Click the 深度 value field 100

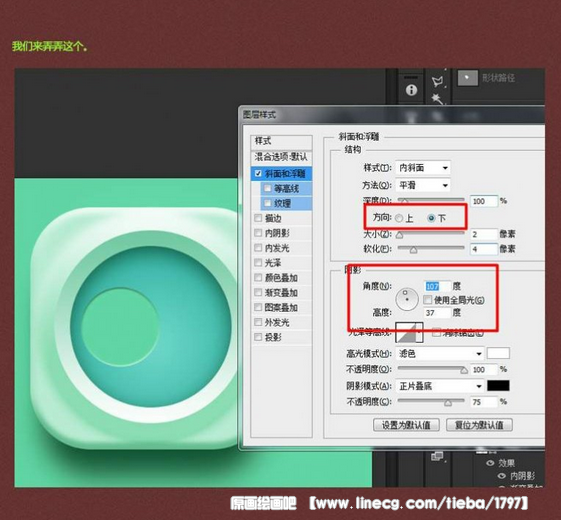click(x=484, y=201)
